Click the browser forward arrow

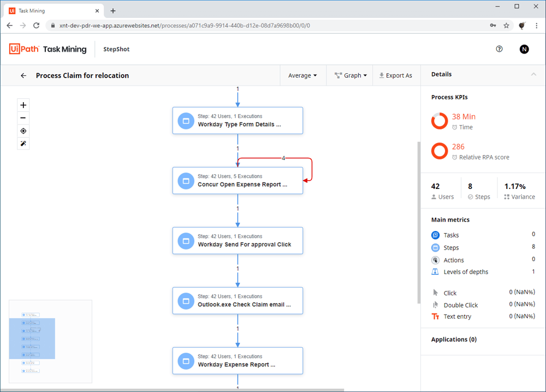(23, 26)
